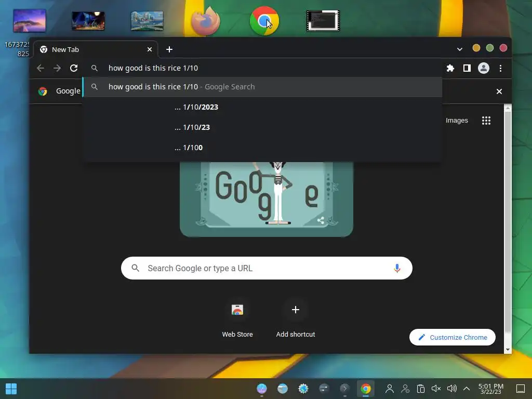
Task: Expand the tab search chevron
Action: [460, 49]
